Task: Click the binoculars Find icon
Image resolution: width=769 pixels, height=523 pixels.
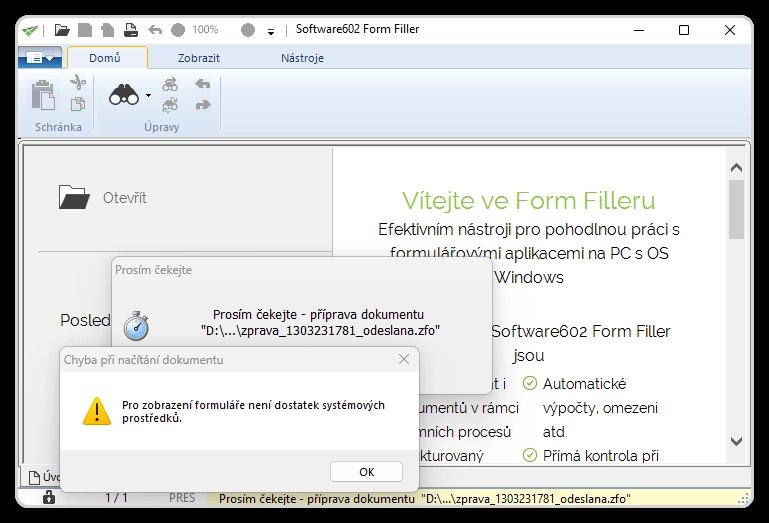Action: click(124, 94)
